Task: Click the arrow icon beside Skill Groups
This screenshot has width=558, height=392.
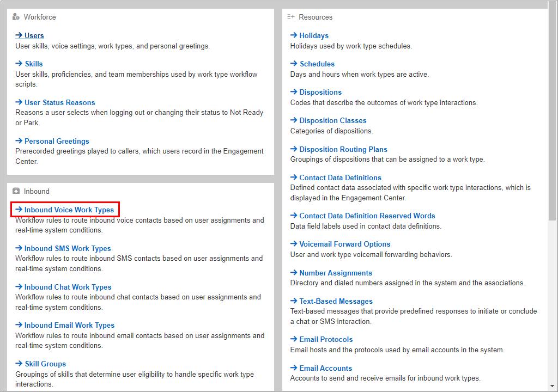Action: (x=18, y=364)
